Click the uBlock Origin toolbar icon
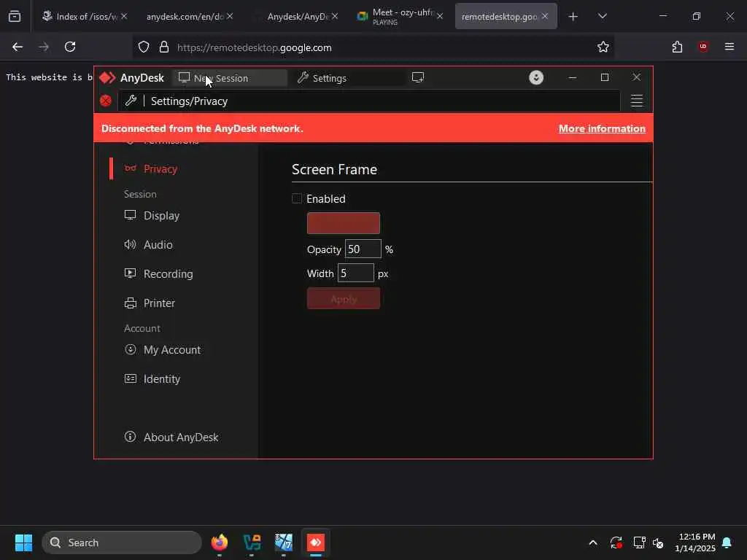 [703, 47]
